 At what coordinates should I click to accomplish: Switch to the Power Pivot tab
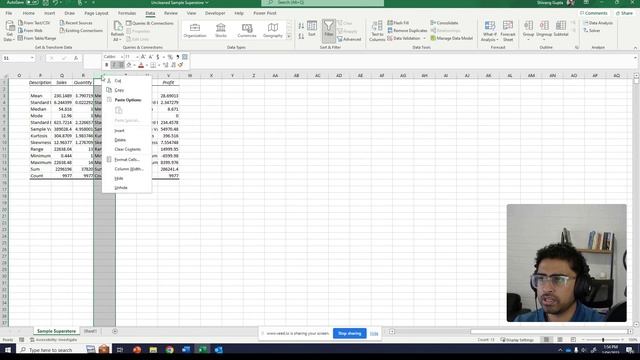tap(265, 13)
